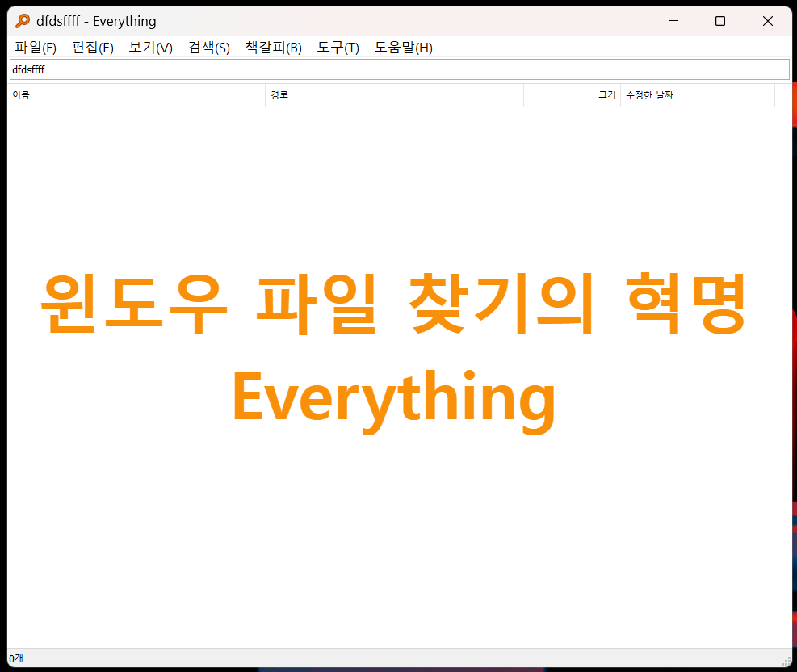Open the 도움말(H) menu
Viewport: 797px width, 672px height.
[404, 48]
